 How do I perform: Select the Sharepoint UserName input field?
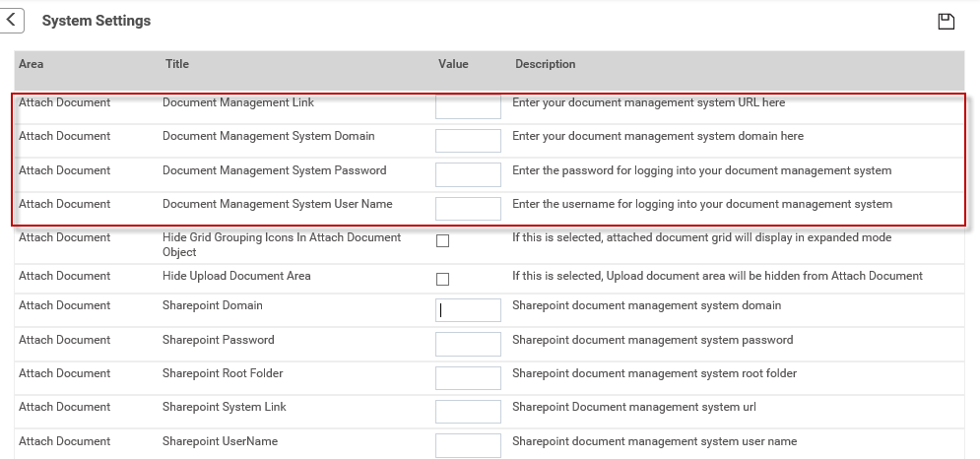point(468,446)
